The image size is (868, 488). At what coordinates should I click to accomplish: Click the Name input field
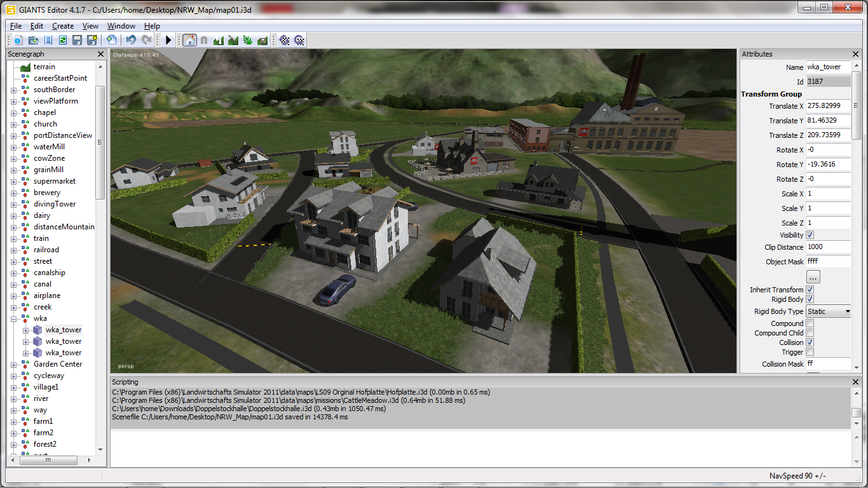(x=828, y=67)
